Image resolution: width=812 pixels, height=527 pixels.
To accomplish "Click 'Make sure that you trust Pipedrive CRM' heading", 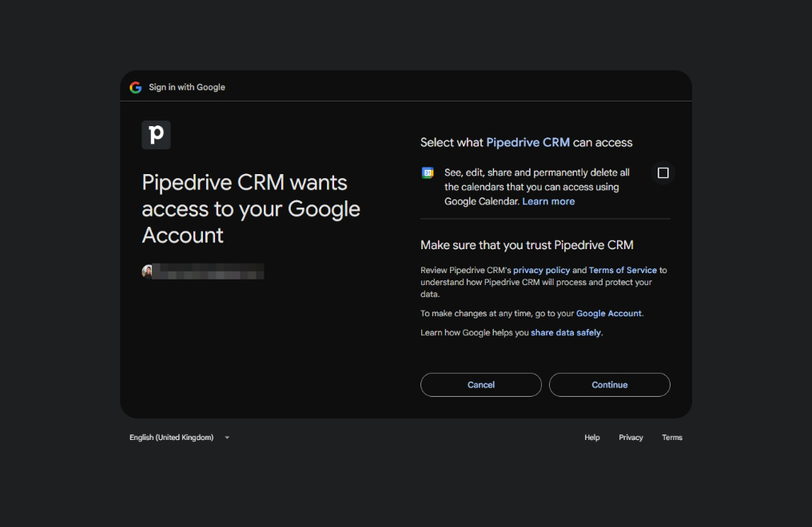I will 527,245.
